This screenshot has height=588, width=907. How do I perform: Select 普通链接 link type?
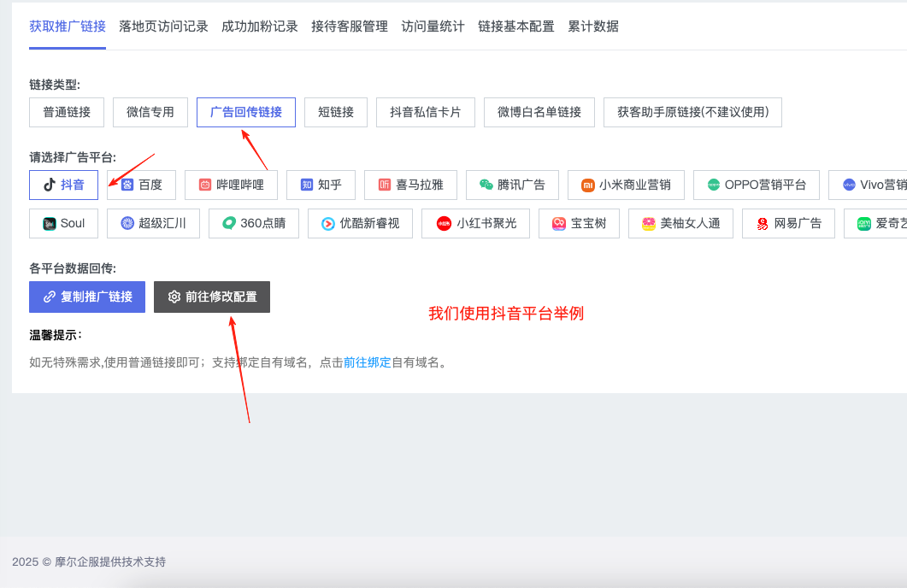67,112
